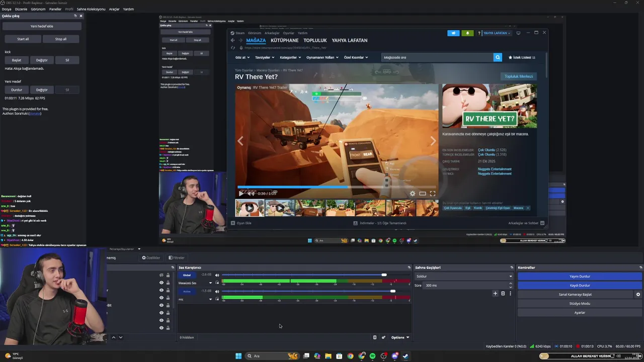Switch to Steam from taskbar
This screenshot has width=644, height=362.
[406, 356]
